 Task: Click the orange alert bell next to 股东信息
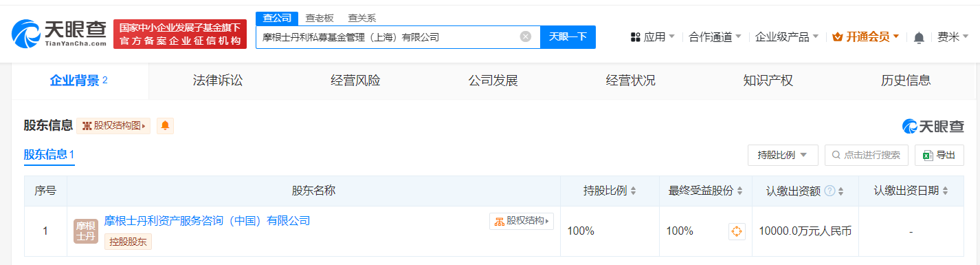165,126
